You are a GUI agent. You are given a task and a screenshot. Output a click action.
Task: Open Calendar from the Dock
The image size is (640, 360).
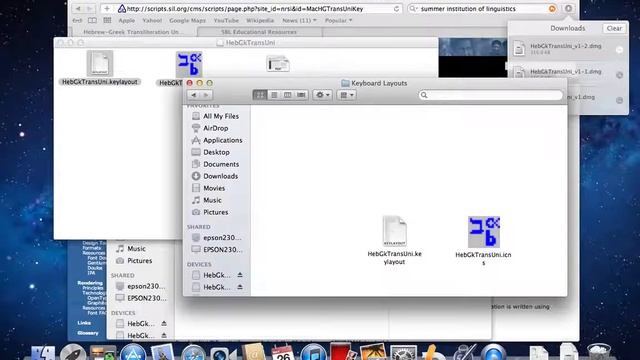pyautogui.click(x=282, y=353)
